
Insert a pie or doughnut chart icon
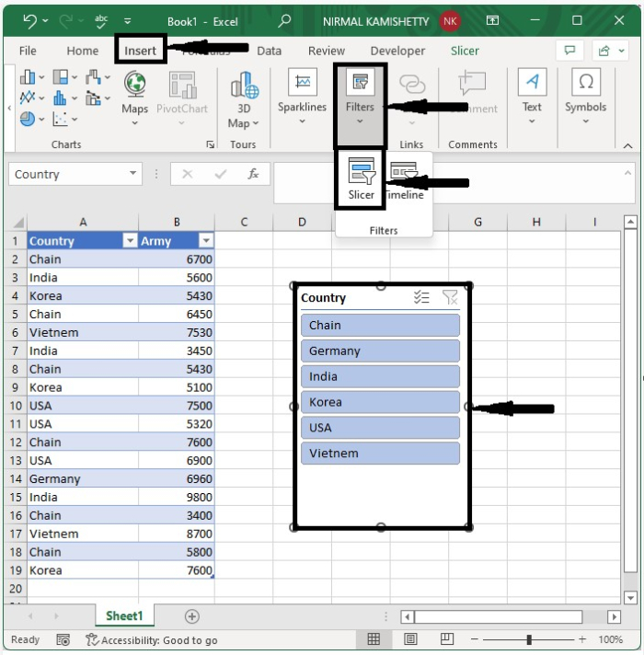[28, 119]
